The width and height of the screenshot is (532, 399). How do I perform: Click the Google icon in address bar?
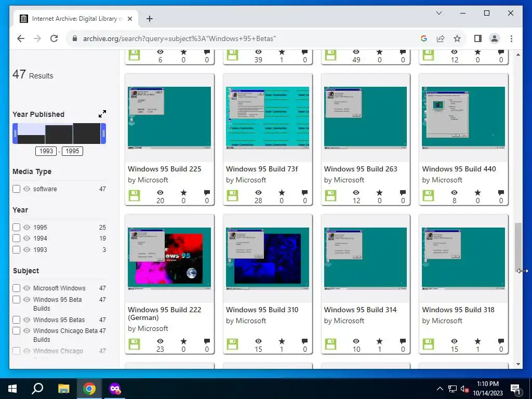pos(423,38)
